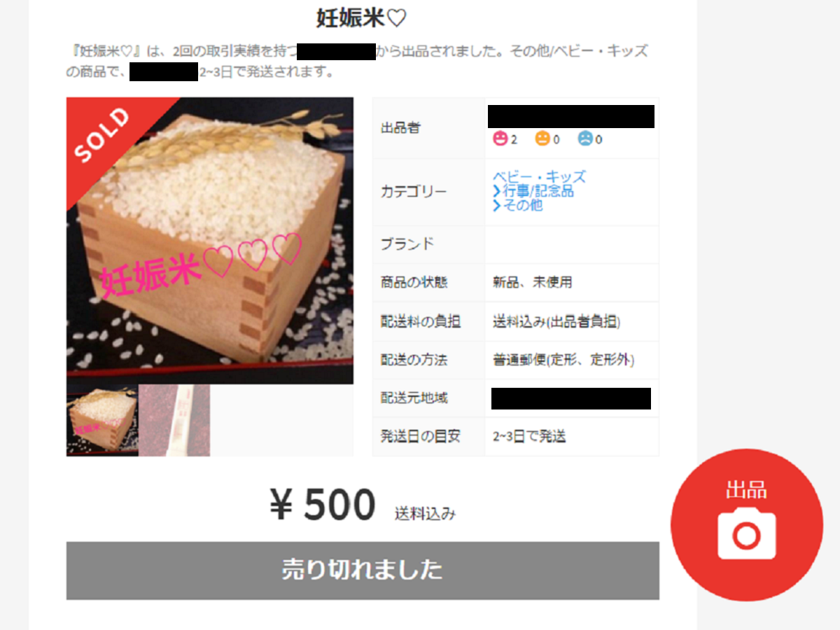Click the ¥ 500 price text
840x630 pixels.
[323, 505]
